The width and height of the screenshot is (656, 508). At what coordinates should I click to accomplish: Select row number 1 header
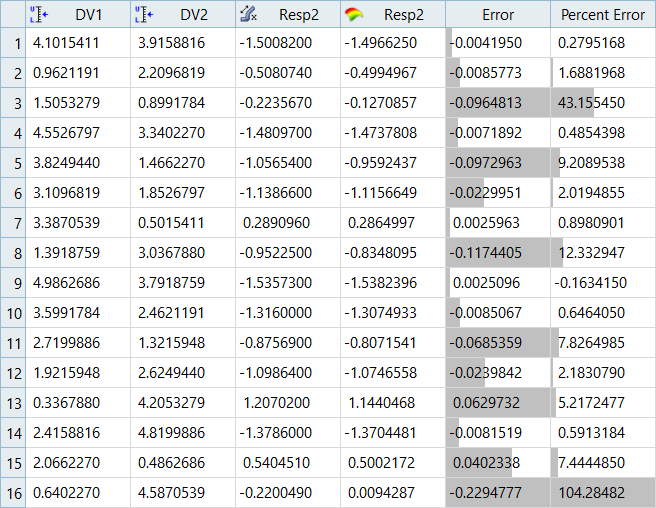pyautogui.click(x=13, y=43)
